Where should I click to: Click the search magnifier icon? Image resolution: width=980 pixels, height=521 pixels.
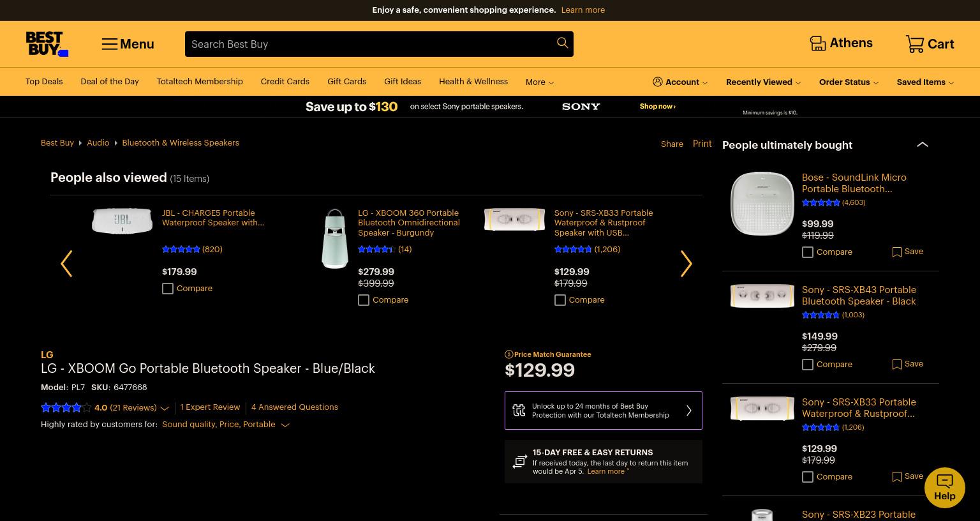click(x=562, y=43)
